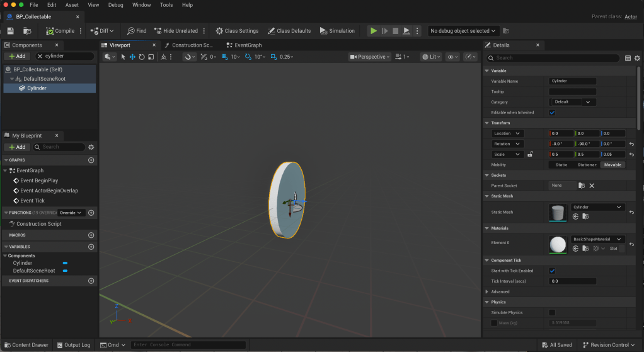The width and height of the screenshot is (644, 352).
Task: Select the scale tool in viewport toolbar
Action: point(151,57)
